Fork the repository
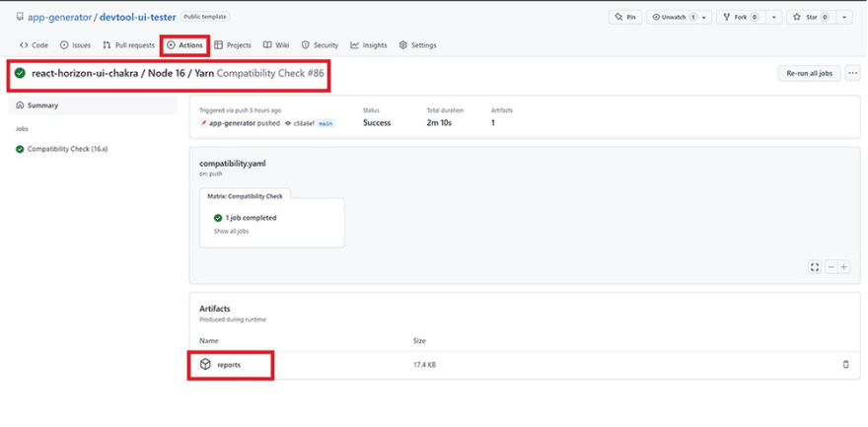 (x=741, y=17)
